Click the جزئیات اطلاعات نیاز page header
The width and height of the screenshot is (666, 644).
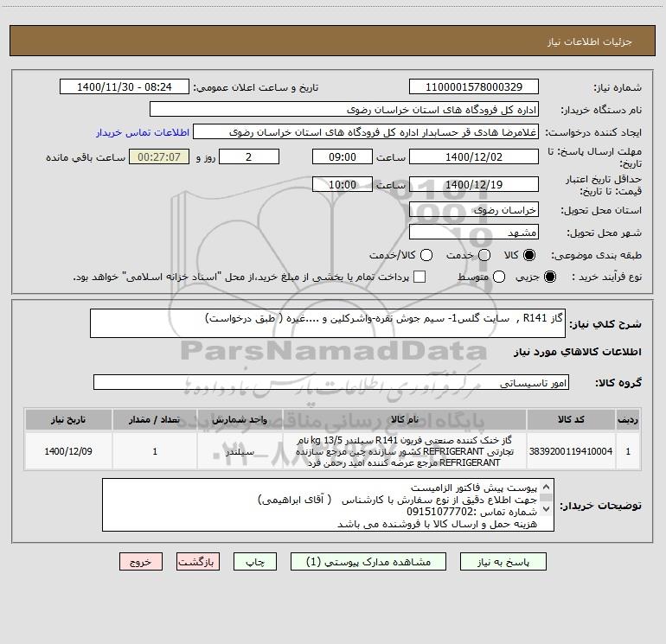pos(589,41)
